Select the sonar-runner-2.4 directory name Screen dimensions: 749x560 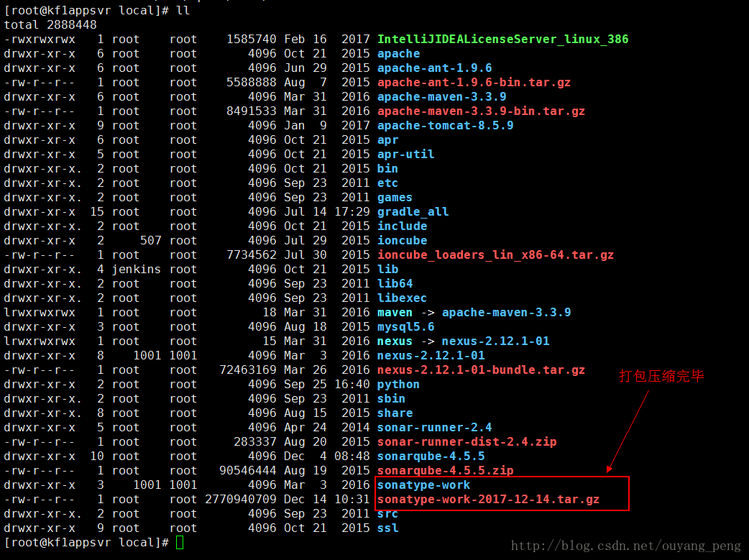click(434, 427)
